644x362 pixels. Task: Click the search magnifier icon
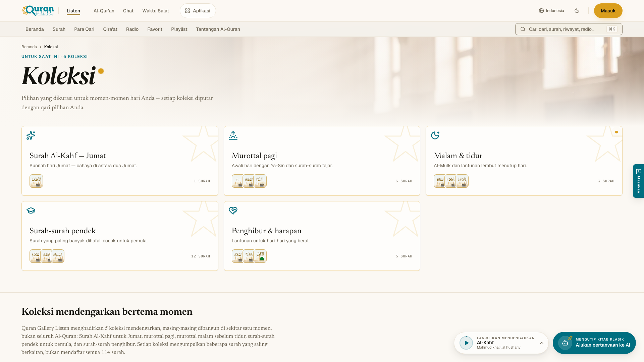tap(523, 29)
